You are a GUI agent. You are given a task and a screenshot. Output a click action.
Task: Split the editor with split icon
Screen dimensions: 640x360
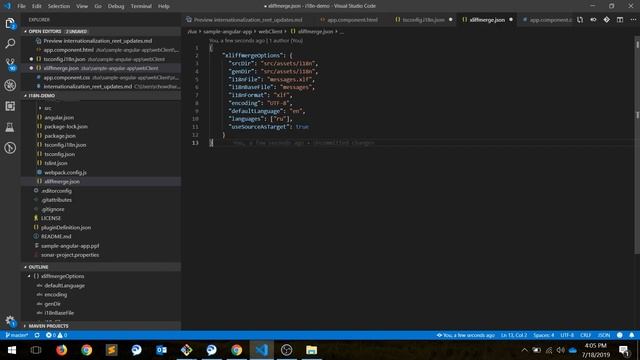620,20
